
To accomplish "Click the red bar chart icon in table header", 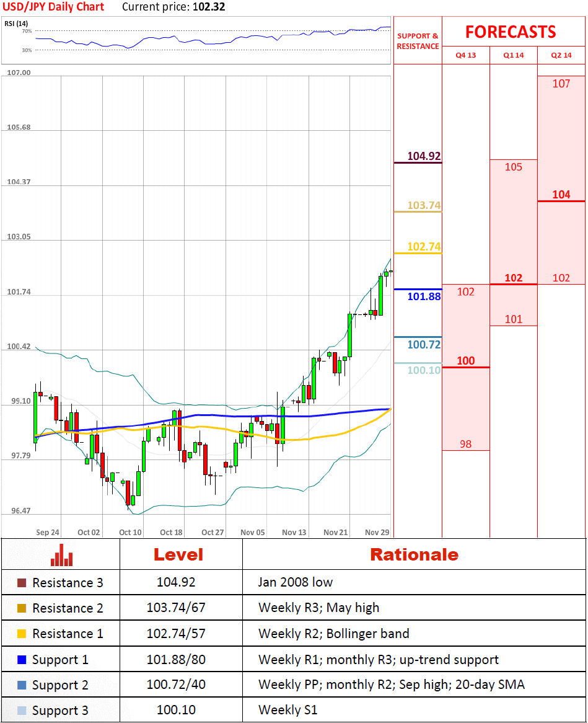I will coord(61,554).
